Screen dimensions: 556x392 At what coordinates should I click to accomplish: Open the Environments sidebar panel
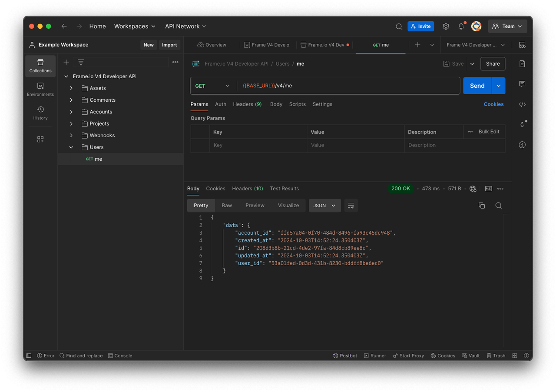pos(40,90)
